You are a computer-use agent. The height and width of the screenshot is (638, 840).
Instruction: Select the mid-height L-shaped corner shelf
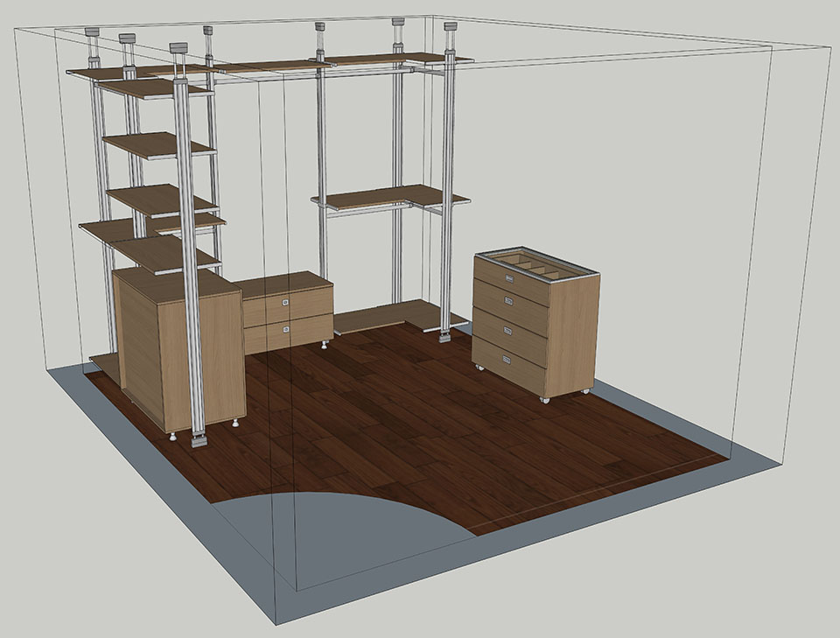pos(391,199)
